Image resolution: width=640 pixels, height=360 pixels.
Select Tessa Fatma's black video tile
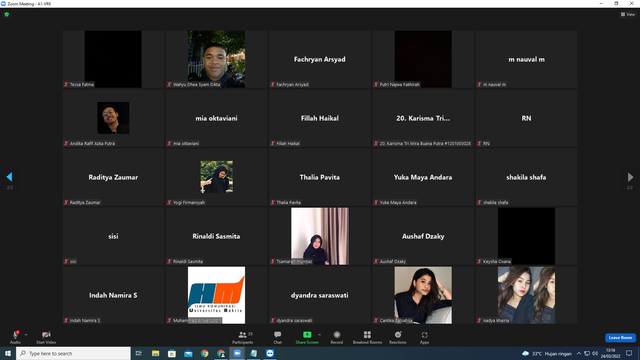[x=113, y=59]
